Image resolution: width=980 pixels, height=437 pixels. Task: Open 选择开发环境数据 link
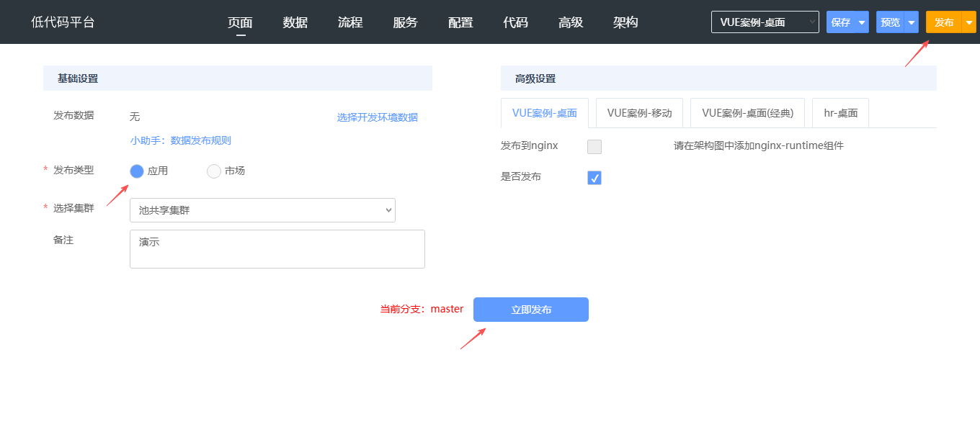(x=377, y=117)
